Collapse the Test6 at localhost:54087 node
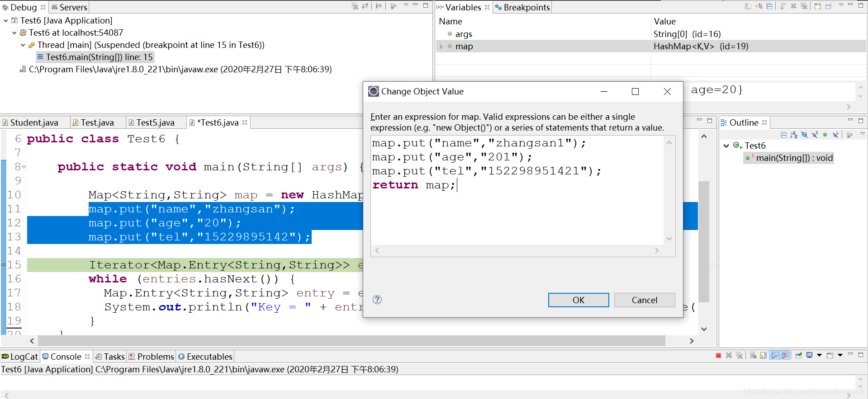The image size is (868, 399). [14, 33]
